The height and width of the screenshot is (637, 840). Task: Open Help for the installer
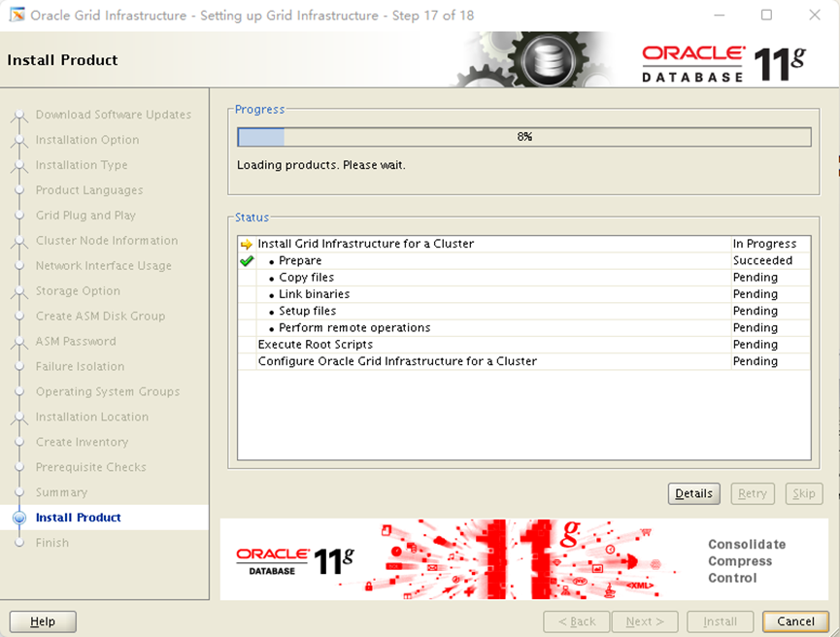43,621
